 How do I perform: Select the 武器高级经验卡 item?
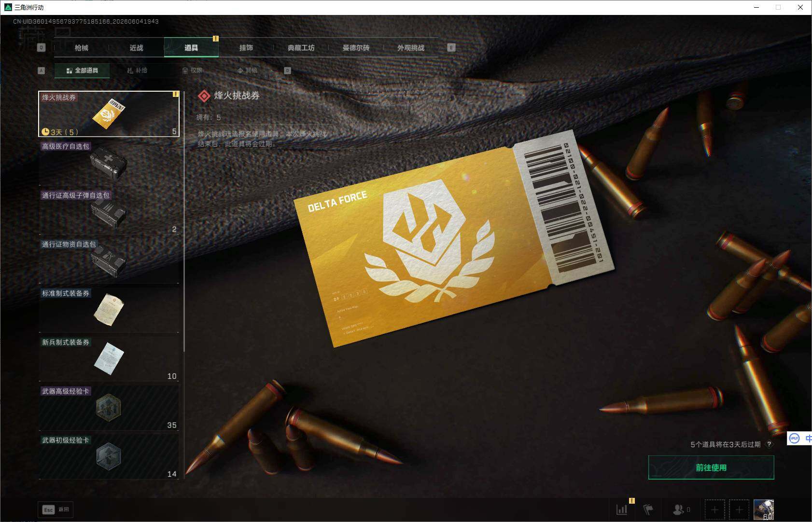click(x=109, y=408)
